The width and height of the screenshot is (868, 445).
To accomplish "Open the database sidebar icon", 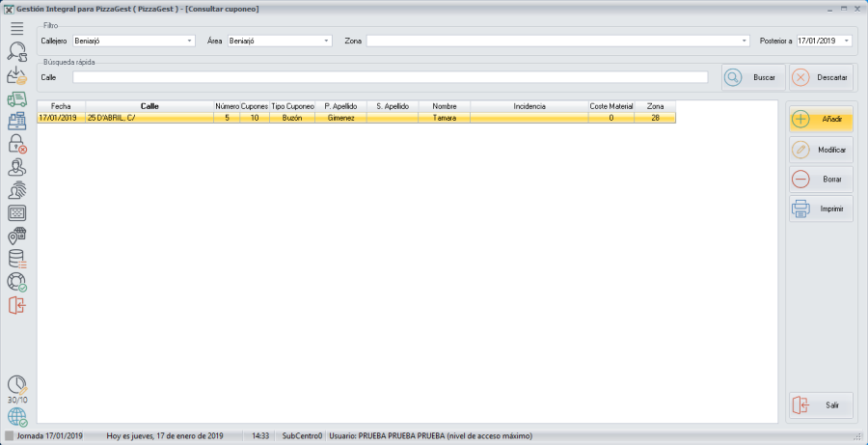I will pos(16,259).
